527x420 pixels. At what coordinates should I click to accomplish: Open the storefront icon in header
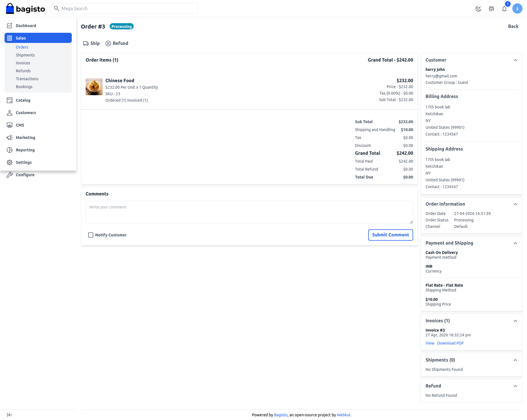click(491, 9)
